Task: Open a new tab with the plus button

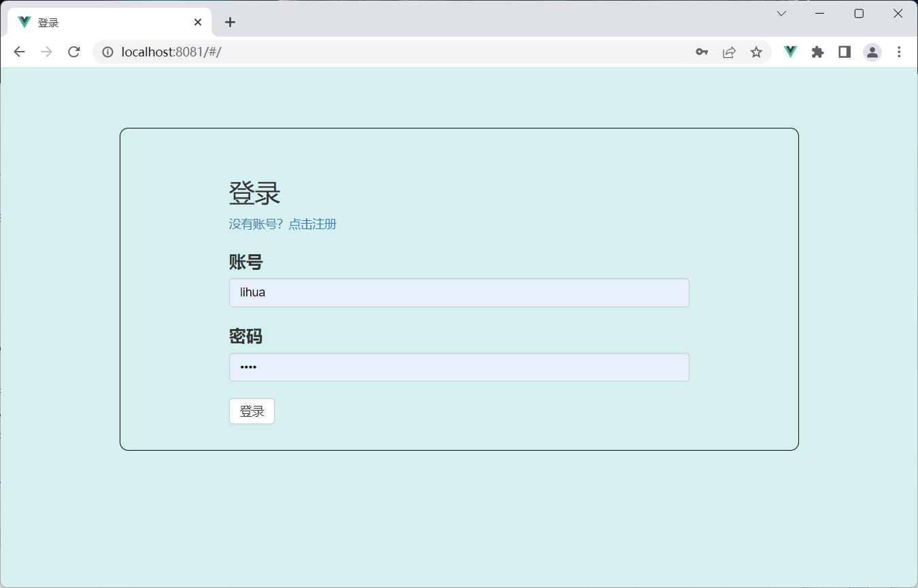Action: [230, 22]
